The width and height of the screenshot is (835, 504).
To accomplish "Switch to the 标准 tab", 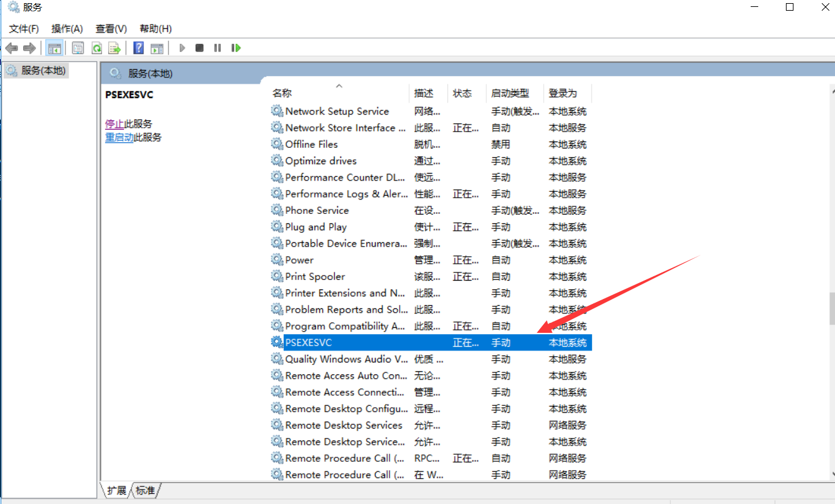I will (146, 490).
